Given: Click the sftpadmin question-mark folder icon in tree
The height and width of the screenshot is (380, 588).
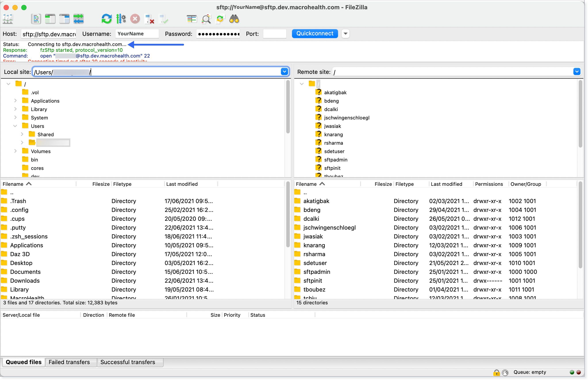Looking at the screenshot, I should [x=319, y=160].
